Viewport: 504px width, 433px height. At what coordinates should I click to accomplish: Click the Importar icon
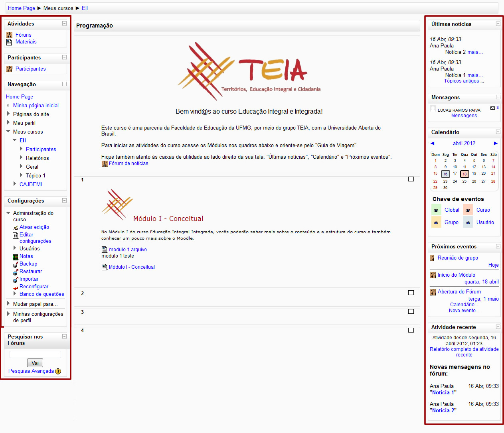(x=16, y=279)
